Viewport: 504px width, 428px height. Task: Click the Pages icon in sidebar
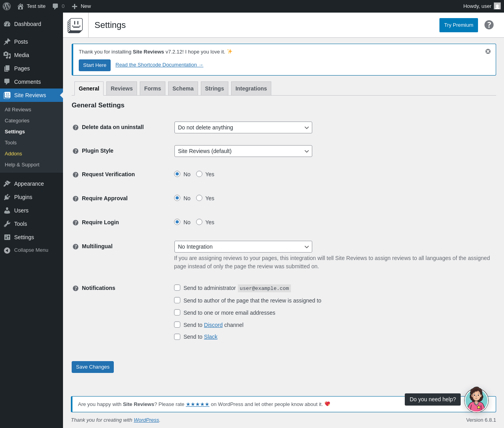[7, 68]
